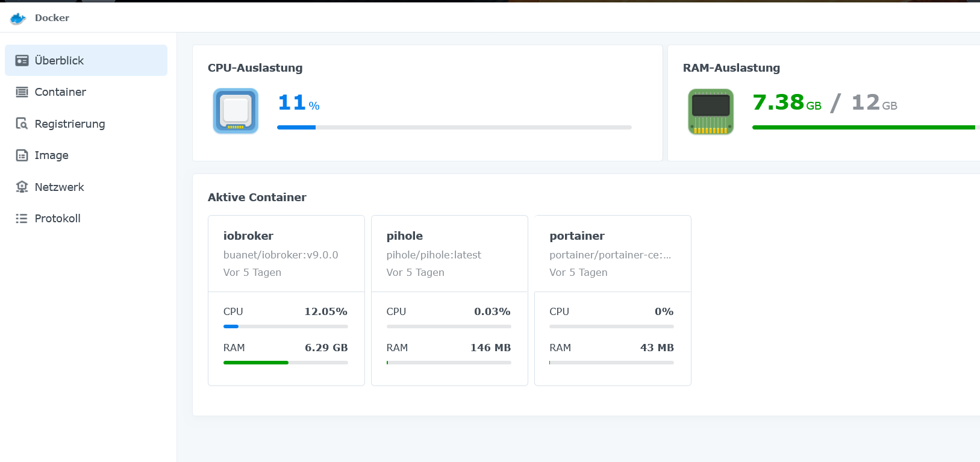The height and width of the screenshot is (462, 980).
Task: Click the 12.05% iobroker CPU value
Action: tap(326, 311)
